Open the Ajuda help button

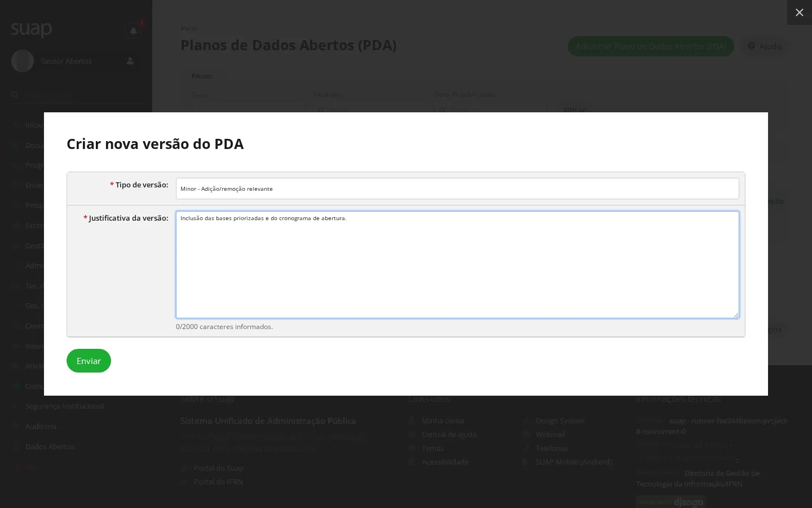tap(765, 46)
